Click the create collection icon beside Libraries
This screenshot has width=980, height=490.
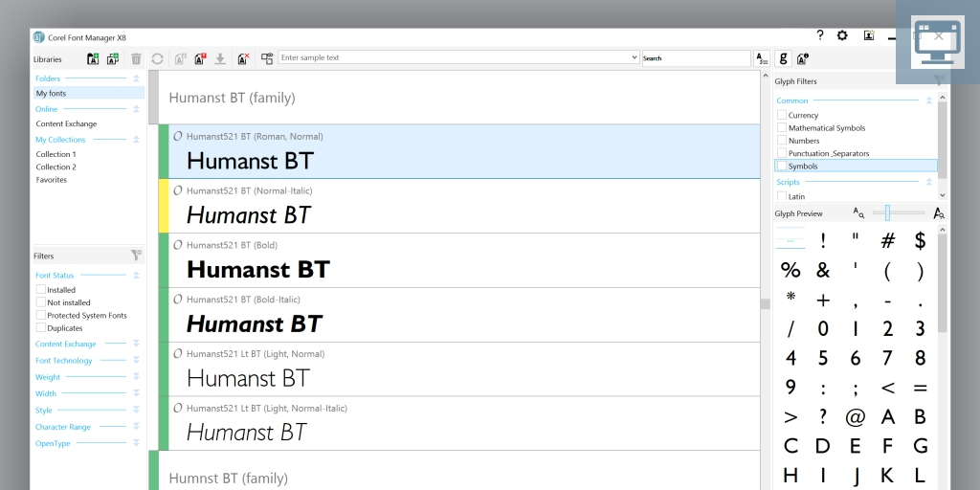[x=113, y=58]
